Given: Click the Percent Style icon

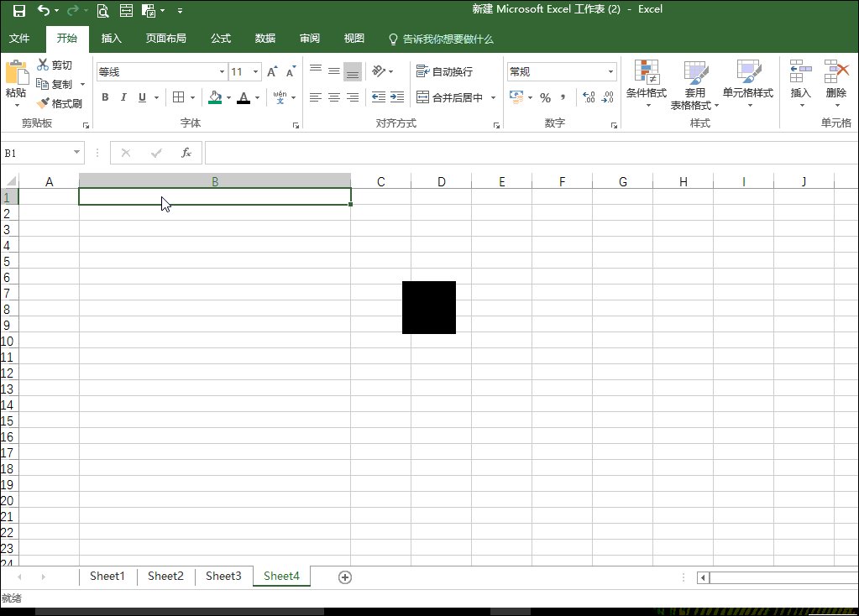Looking at the screenshot, I should [x=545, y=97].
